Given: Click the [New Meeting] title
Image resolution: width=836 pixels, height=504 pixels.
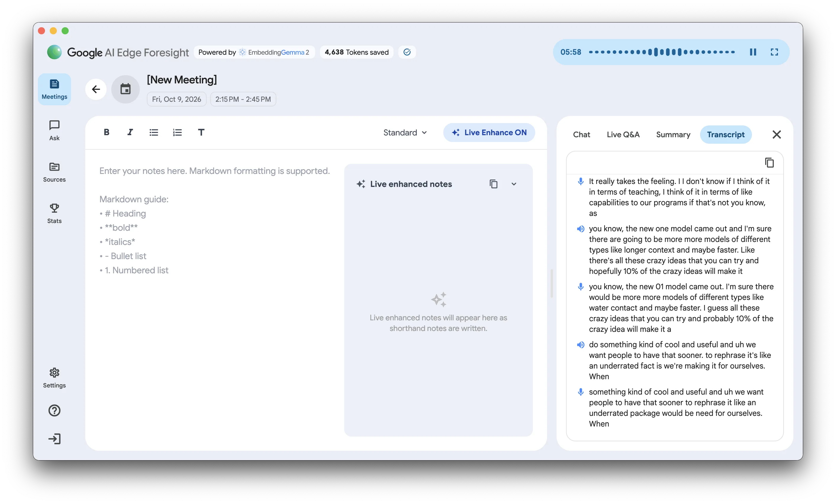Looking at the screenshot, I should (x=181, y=80).
